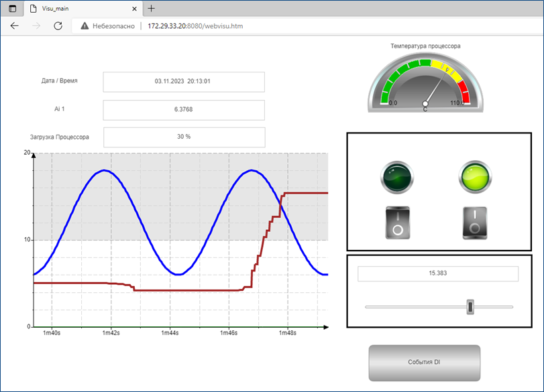Click the bright green indicator lamp
This screenshot has height=392, width=544.
point(476,177)
